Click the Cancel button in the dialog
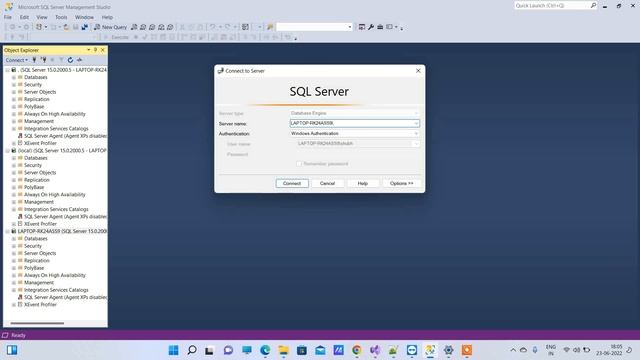640x360 pixels. pyautogui.click(x=327, y=183)
